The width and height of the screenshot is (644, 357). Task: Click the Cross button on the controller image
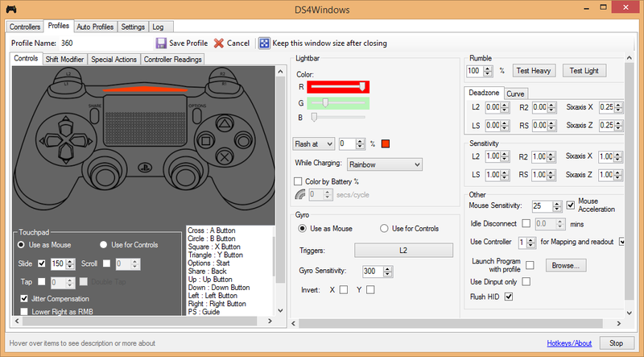click(225, 156)
